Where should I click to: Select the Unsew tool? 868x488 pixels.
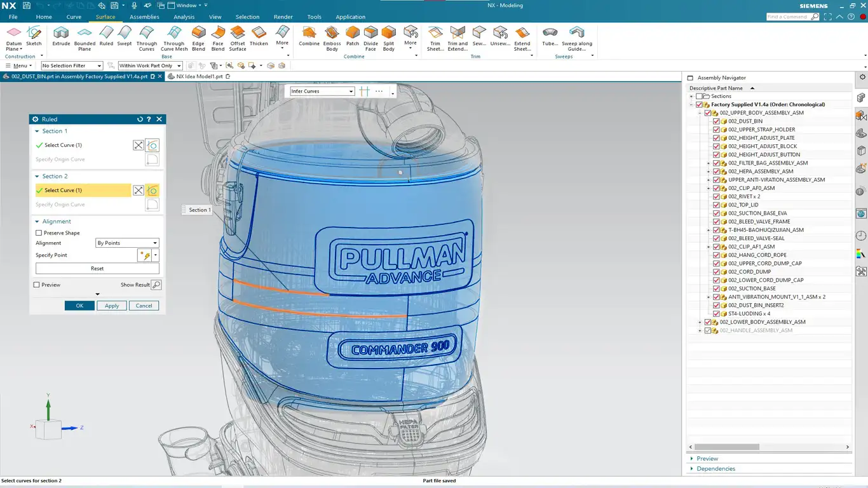pos(500,36)
